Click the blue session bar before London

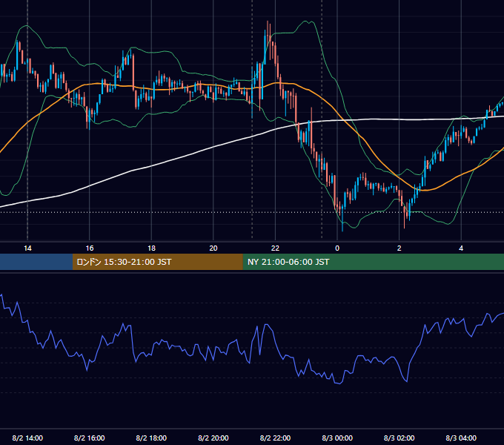click(36, 262)
